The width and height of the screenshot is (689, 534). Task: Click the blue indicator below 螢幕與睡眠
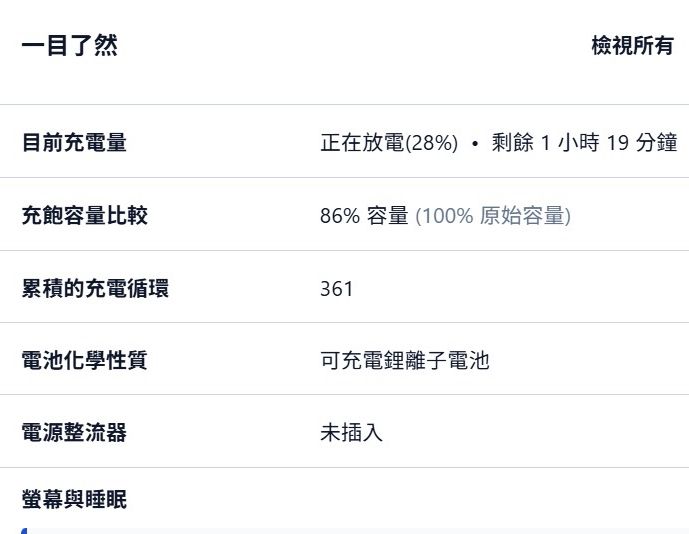coord(24,530)
